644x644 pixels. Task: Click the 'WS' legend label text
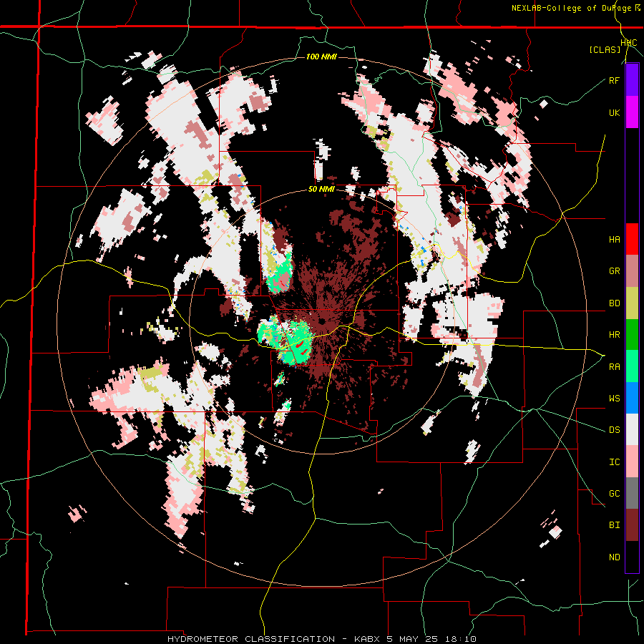click(x=615, y=399)
